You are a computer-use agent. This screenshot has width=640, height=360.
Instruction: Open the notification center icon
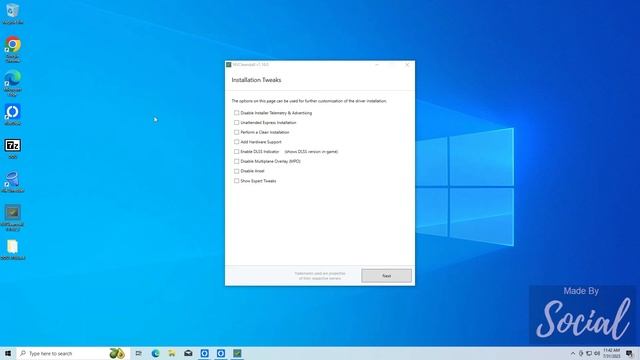click(x=629, y=353)
